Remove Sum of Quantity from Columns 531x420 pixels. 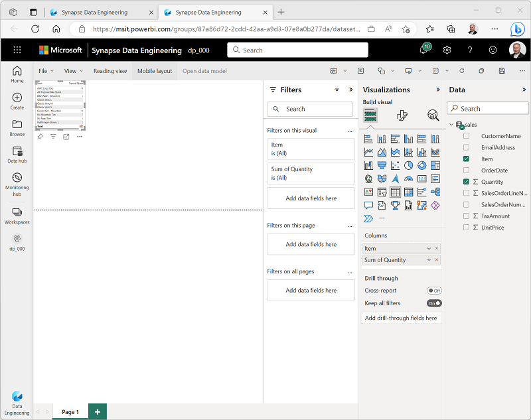(x=437, y=260)
